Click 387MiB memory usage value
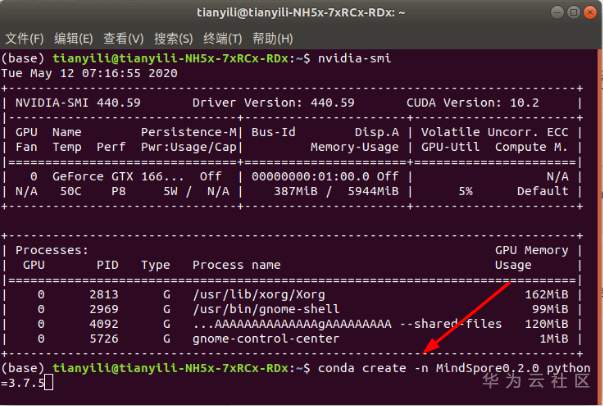603x406 pixels. coord(295,191)
